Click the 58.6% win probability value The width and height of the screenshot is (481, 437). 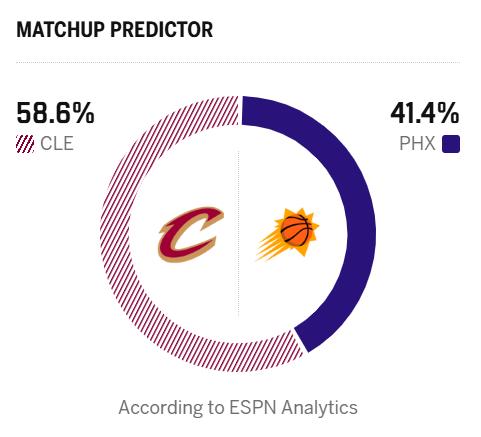pyautogui.click(x=55, y=113)
